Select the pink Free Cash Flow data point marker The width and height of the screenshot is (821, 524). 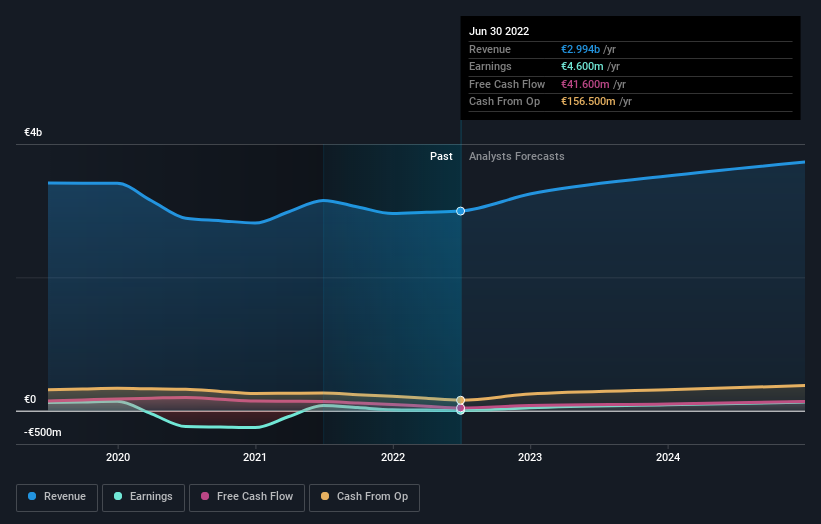(x=460, y=408)
